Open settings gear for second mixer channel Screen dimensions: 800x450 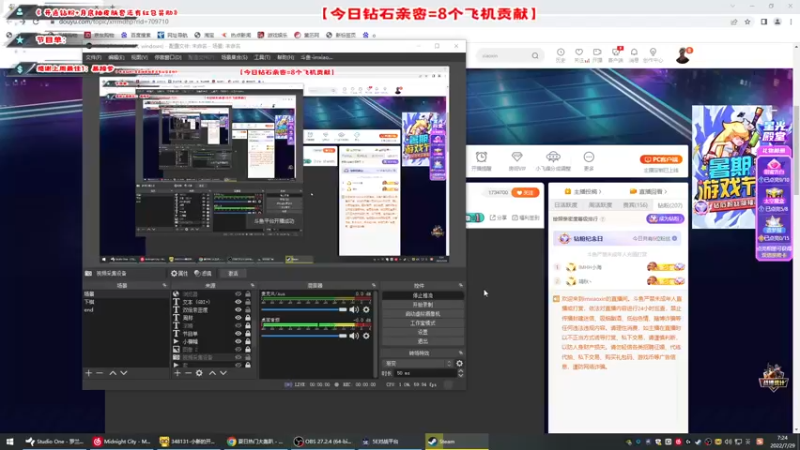(x=366, y=336)
